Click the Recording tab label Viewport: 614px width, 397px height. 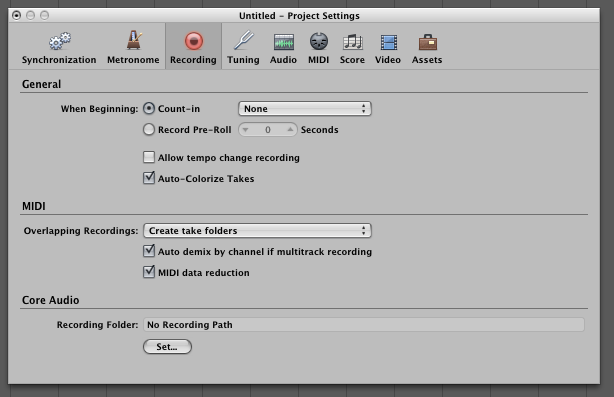pos(193,60)
